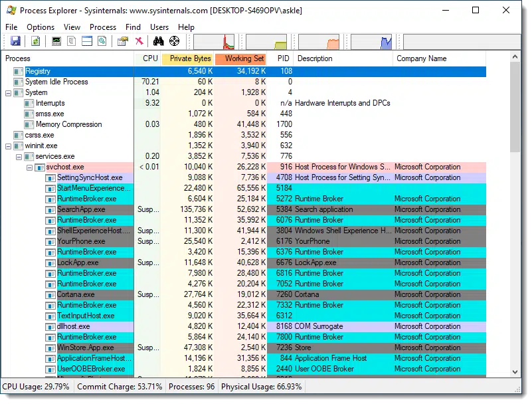Click the UserOOBEBroker.exe process icon
Viewport: 532px width, 404px height.
coord(50,369)
